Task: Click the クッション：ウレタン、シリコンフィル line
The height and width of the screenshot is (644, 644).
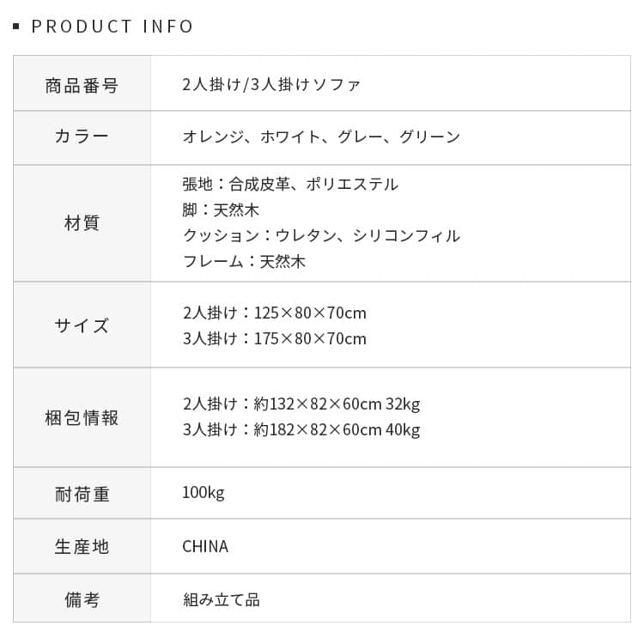Action: coord(321,236)
